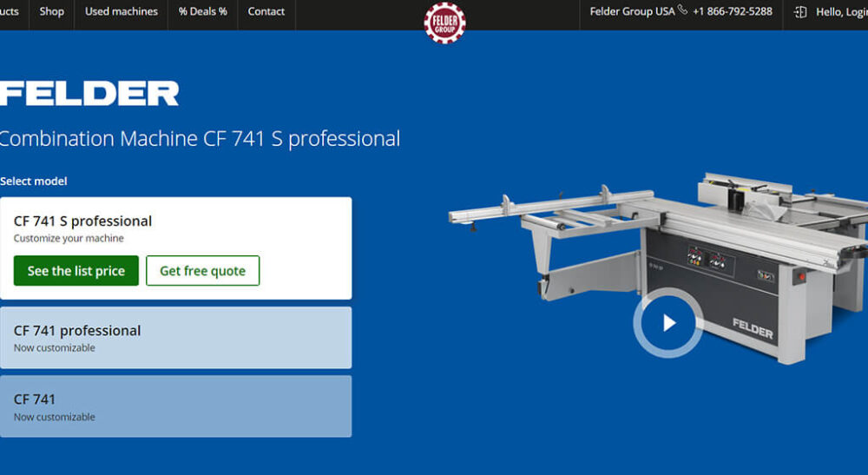Click the phone handset icon
The width and height of the screenshot is (868, 475).
(x=682, y=10)
